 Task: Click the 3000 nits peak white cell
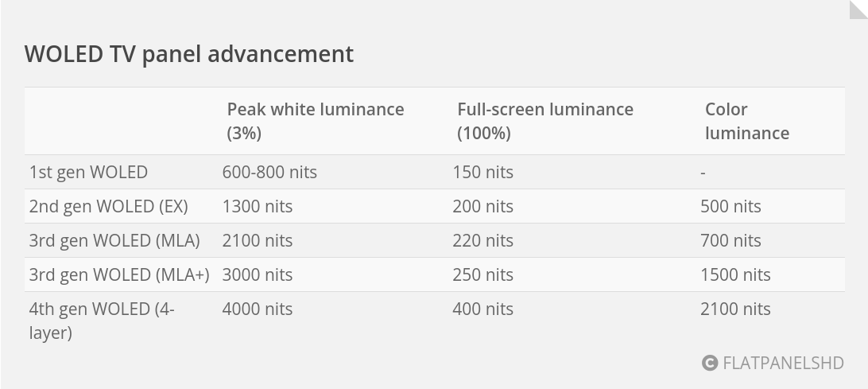(x=258, y=275)
